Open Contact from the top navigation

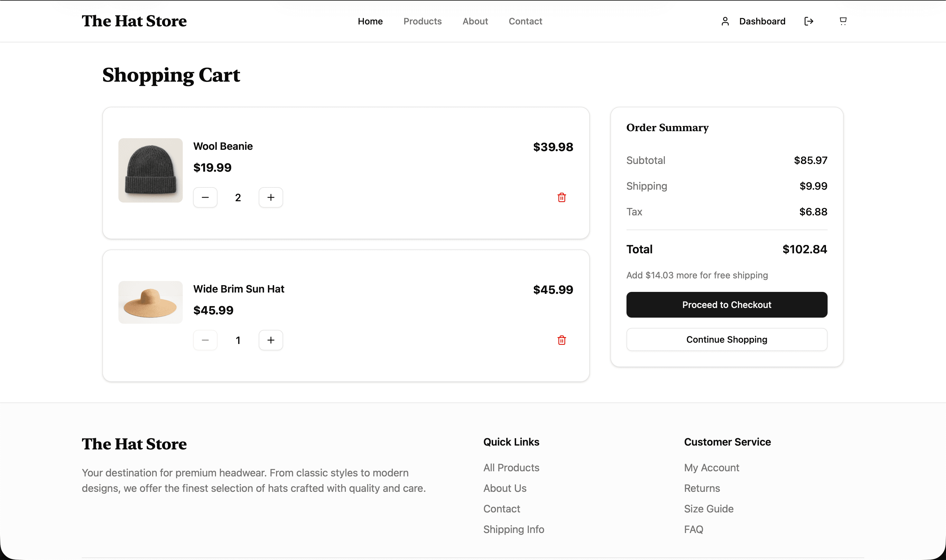pos(525,21)
